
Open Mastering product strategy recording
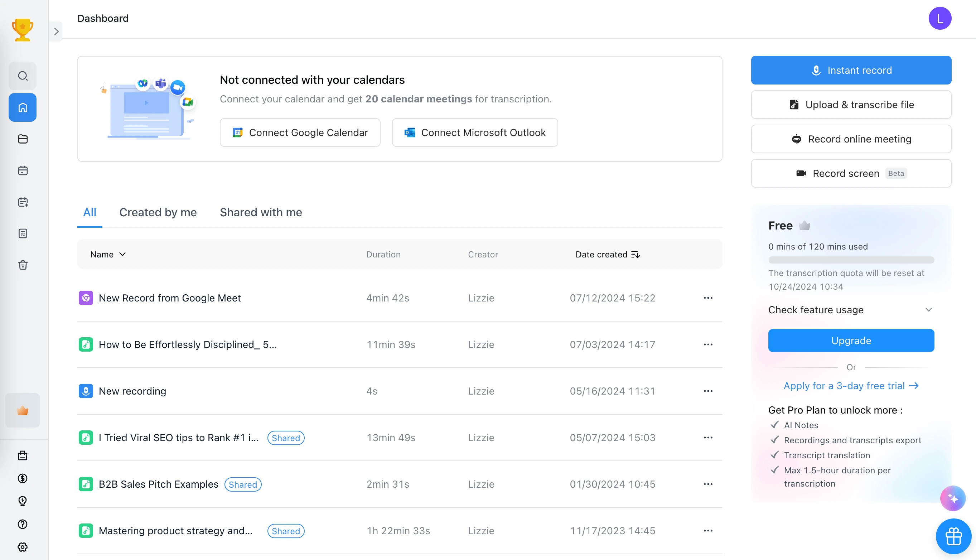(x=176, y=531)
